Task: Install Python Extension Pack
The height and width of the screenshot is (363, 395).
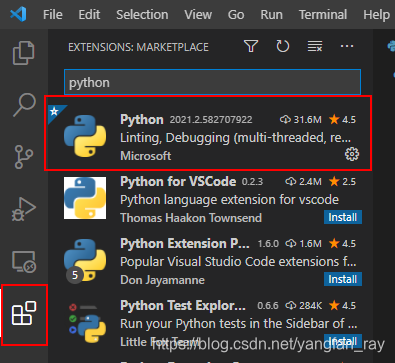Action: coord(343,279)
